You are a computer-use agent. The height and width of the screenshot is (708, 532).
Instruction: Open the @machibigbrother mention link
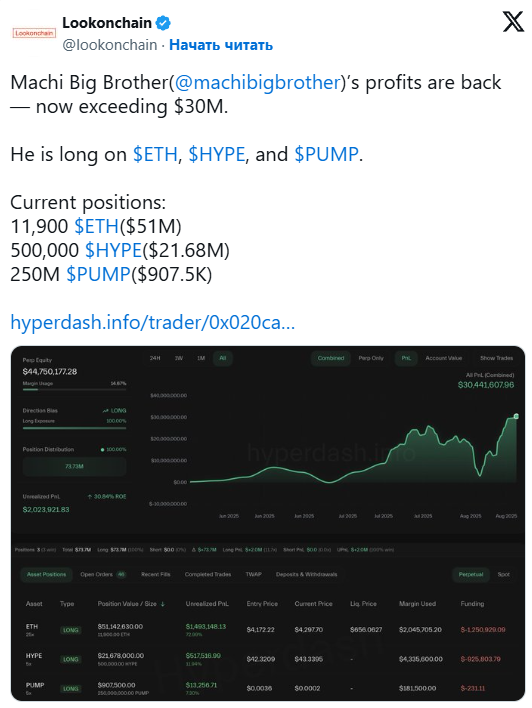click(x=257, y=83)
